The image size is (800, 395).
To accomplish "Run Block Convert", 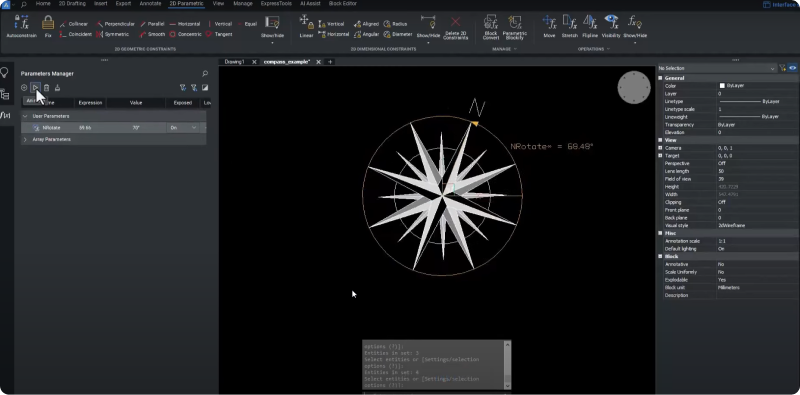I will point(491,28).
